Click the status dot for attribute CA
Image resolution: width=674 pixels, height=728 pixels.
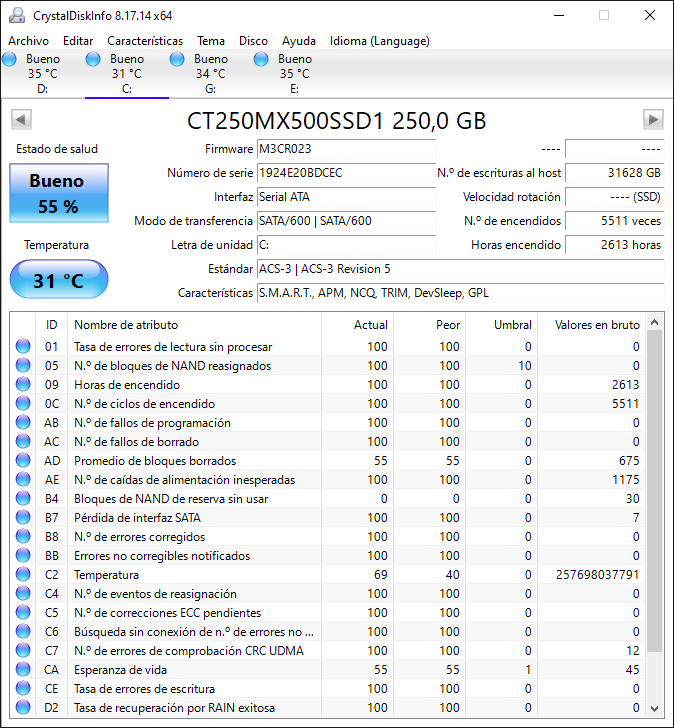[x=23, y=670]
